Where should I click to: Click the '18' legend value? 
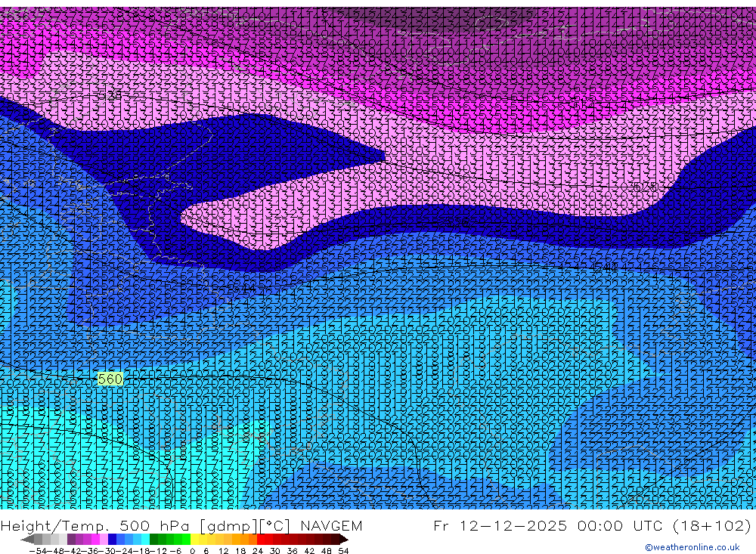[240, 551]
